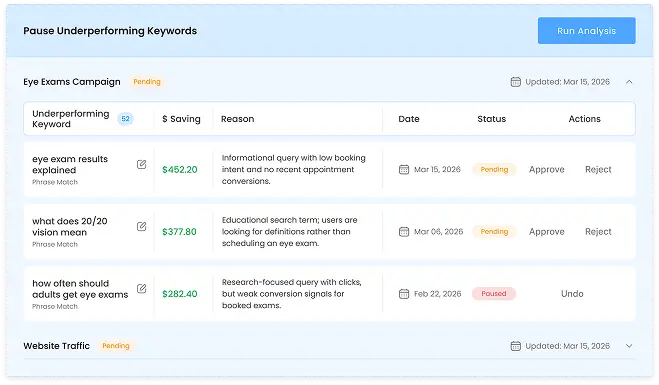Click calendar icon in Website Traffic updated date
Viewport: 659px width, 385px height.
516,346
